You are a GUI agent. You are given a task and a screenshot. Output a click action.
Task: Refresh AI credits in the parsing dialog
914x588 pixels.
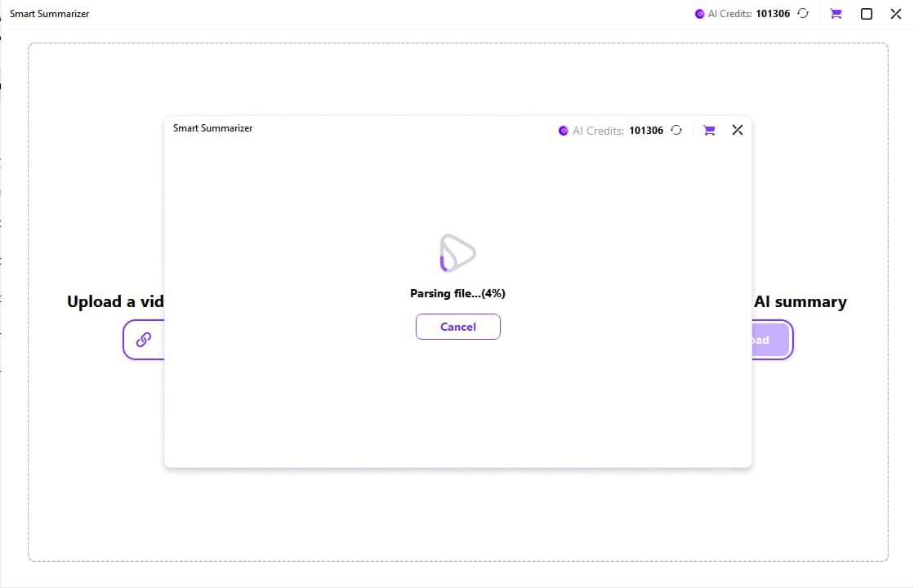(x=676, y=131)
